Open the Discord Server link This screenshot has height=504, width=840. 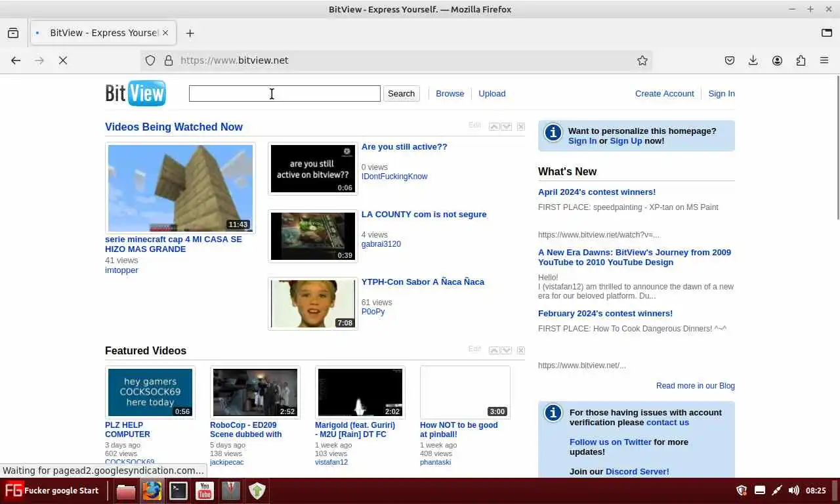coord(637,472)
